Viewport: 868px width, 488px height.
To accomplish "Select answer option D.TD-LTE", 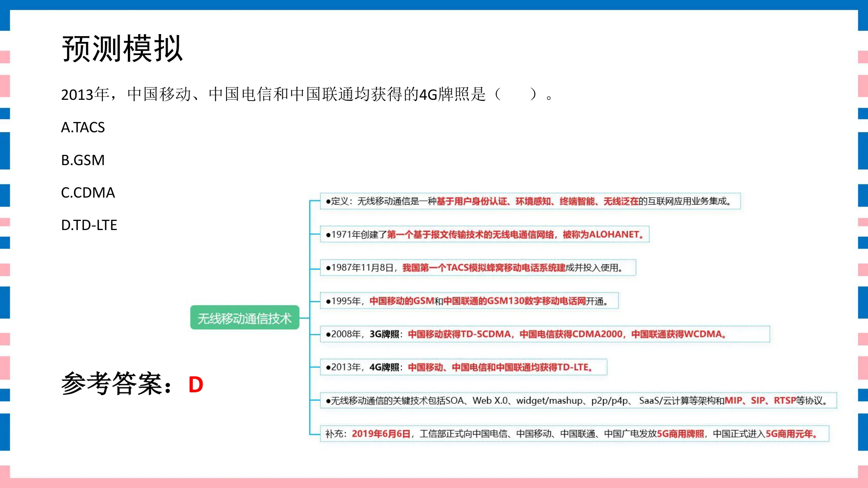I will tap(89, 225).
